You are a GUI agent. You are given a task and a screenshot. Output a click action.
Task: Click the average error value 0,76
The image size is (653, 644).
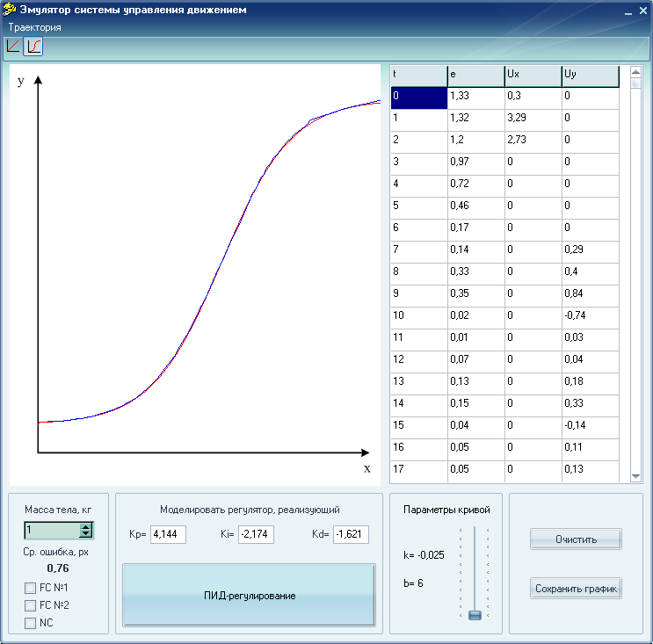[x=58, y=568]
